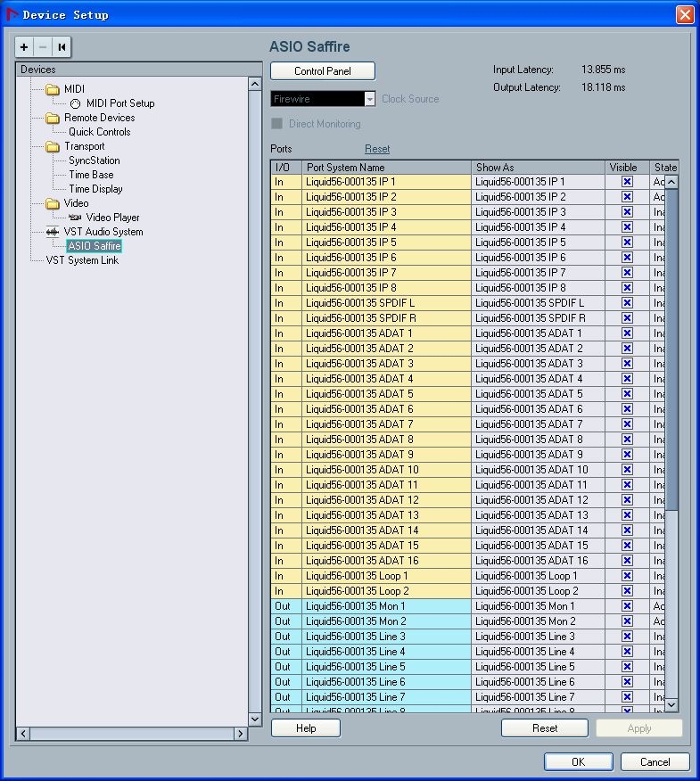Viewport: 700px width, 781px height.
Task: Click the minus remove device icon
Action: pos(43,47)
